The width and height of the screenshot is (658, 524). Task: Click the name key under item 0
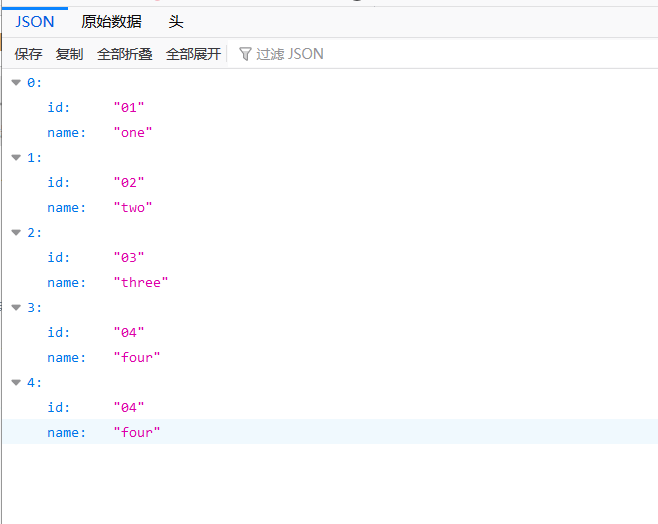(66, 133)
